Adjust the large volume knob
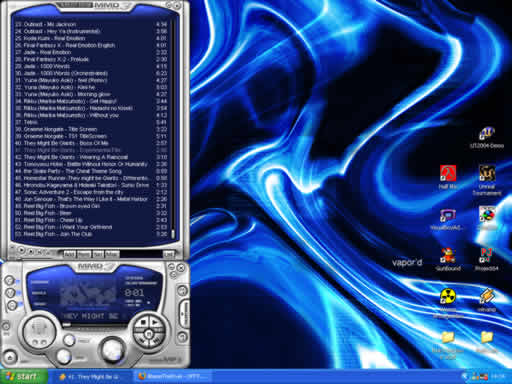Viewport: 512px width, 384px height. [112, 350]
